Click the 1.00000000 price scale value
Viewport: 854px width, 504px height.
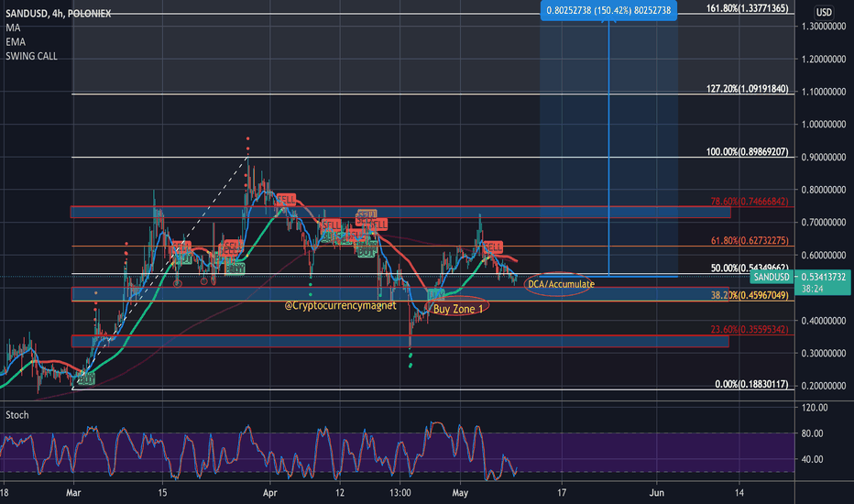click(x=824, y=125)
